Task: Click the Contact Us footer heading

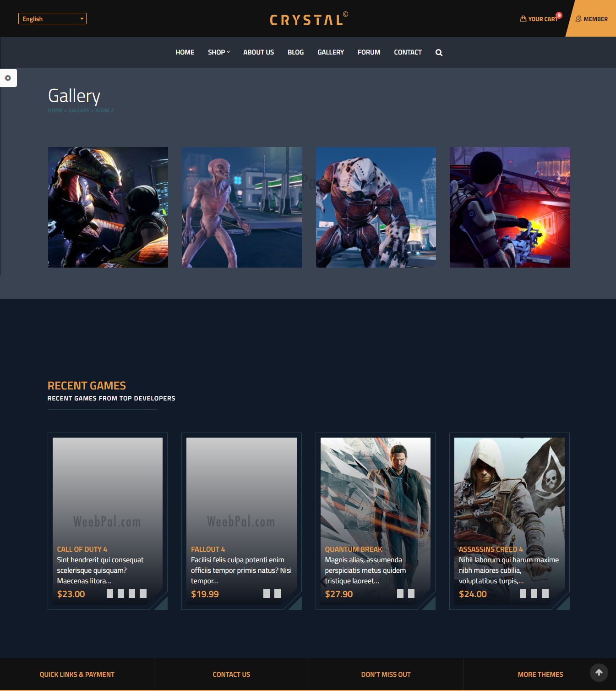Action: pos(231,675)
